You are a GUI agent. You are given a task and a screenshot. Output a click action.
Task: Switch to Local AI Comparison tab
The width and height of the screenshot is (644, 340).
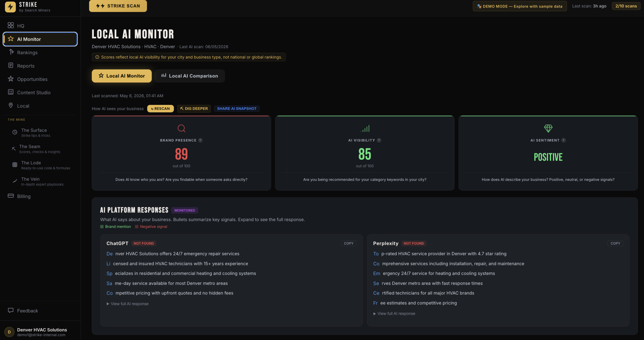tap(190, 76)
